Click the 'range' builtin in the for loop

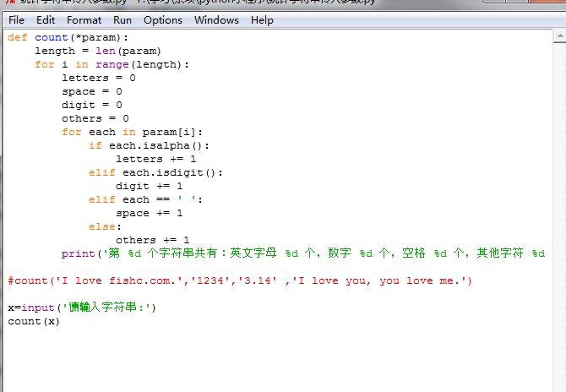[112, 64]
